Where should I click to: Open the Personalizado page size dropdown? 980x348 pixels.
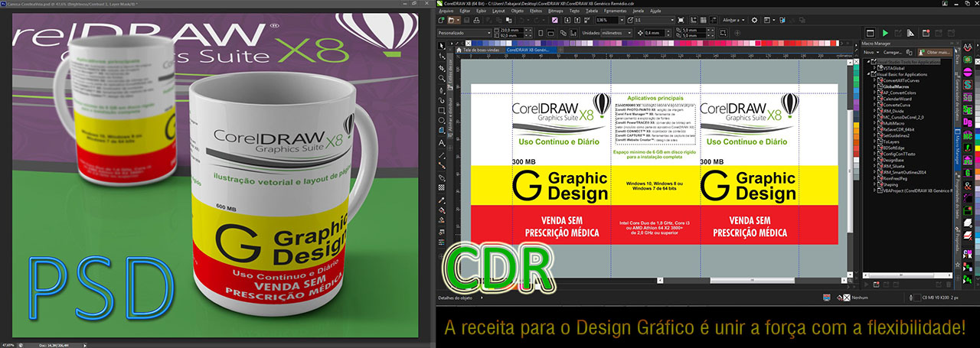tap(488, 33)
